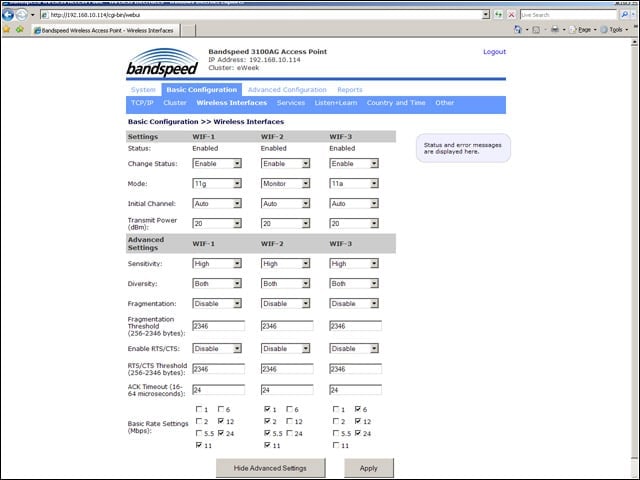Check WIF-1 basic rate 5.5 Mbps
This screenshot has width=640, height=480.
click(x=199, y=433)
